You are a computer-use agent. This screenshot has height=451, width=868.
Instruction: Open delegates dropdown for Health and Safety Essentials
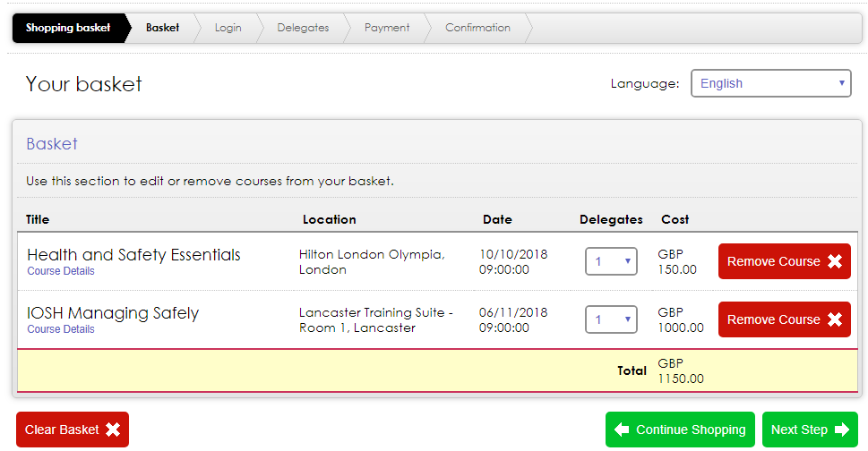[x=611, y=261]
